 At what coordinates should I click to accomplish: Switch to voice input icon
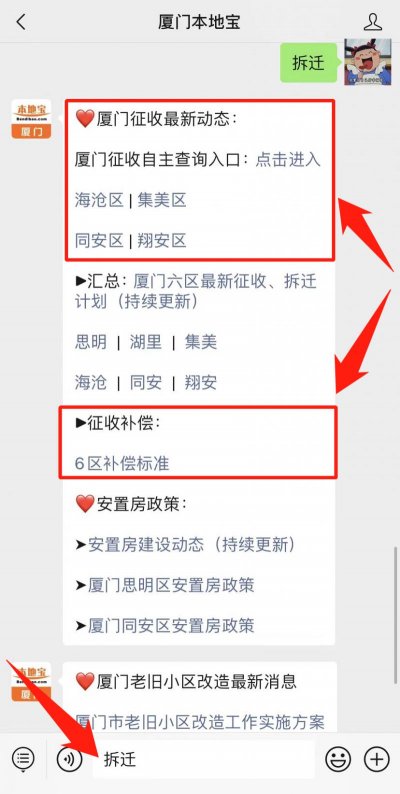(x=69, y=759)
